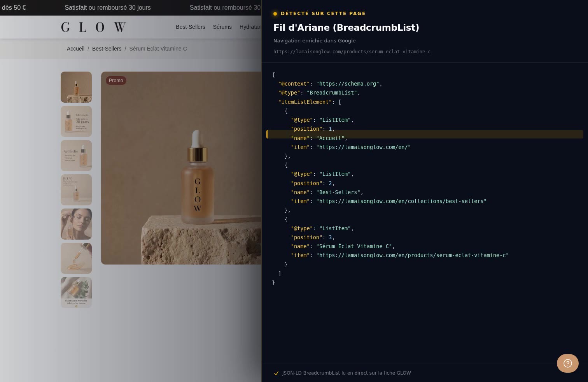This screenshot has width=588, height=382.
Task: Select the "Actifs clés" thumbnail
Action: (76, 156)
